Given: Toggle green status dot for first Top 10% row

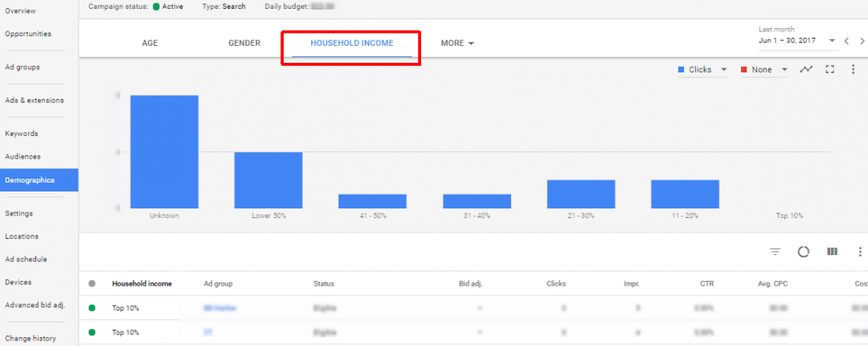Looking at the screenshot, I should point(92,307).
